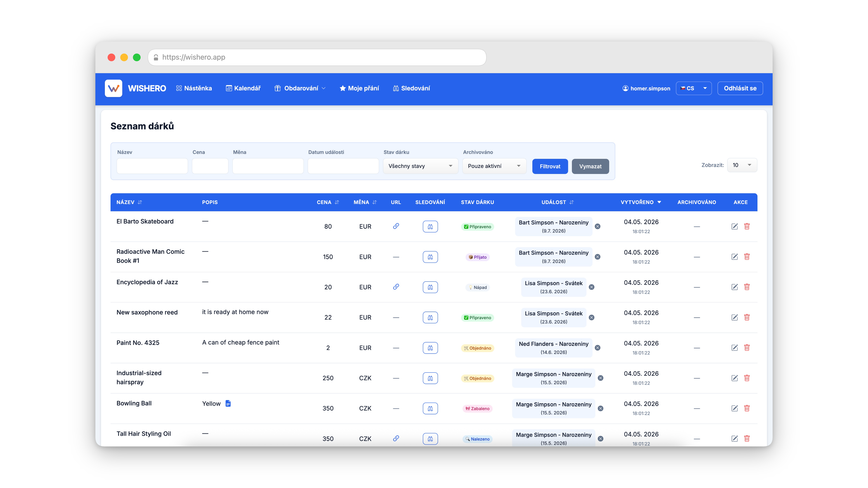Open the CS language selector
The height and width of the screenshot is (488, 868).
(693, 88)
